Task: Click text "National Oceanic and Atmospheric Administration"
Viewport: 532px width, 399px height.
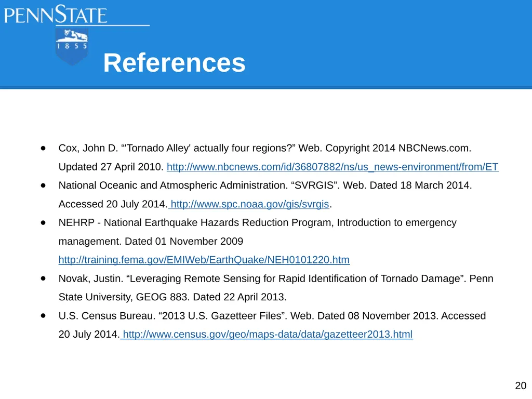Action: point(172,185)
